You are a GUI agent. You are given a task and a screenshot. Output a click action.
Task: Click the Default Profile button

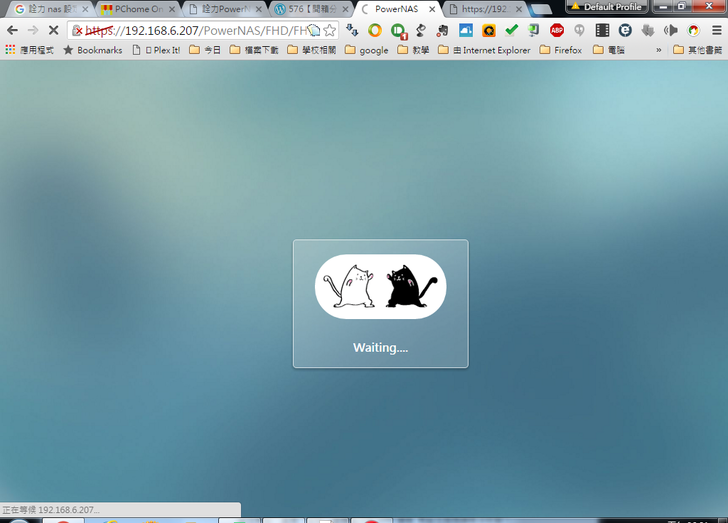click(x=606, y=7)
